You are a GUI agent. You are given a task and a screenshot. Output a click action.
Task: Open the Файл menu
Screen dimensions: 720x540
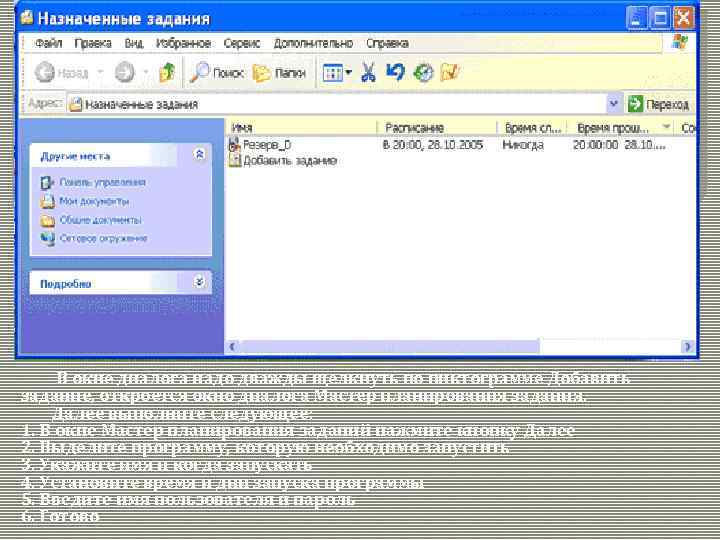coord(49,43)
